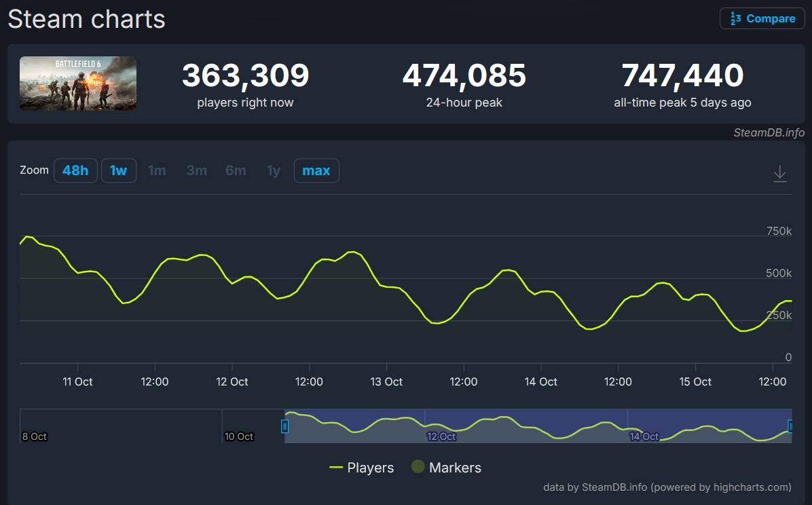
Task: Choose the 1y zoom option
Action: pyautogui.click(x=273, y=170)
